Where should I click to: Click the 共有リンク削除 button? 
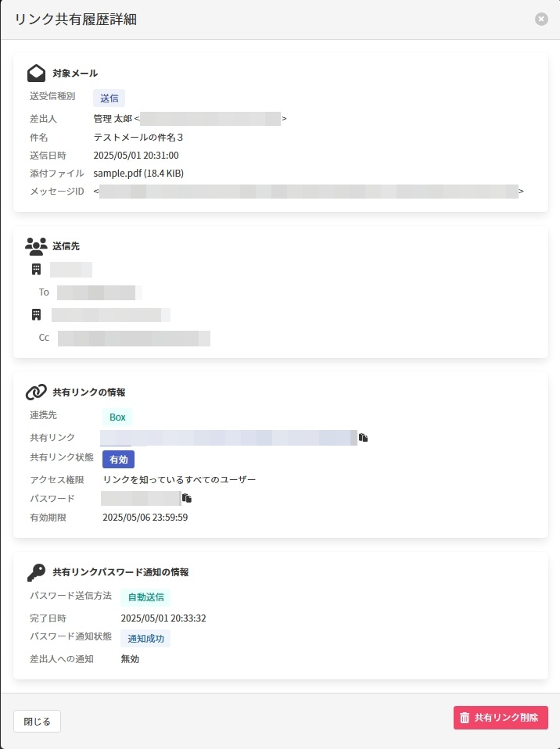click(501, 718)
